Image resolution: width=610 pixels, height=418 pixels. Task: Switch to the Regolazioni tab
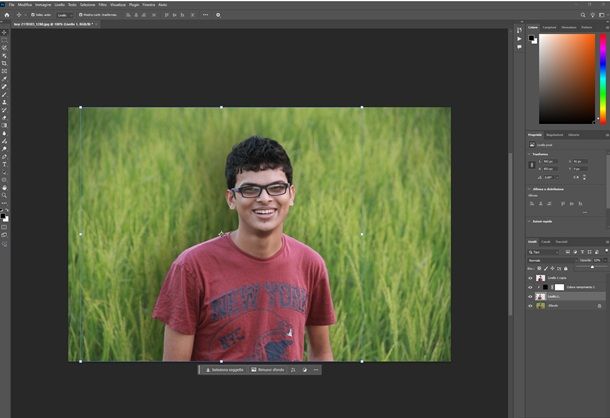(555, 135)
